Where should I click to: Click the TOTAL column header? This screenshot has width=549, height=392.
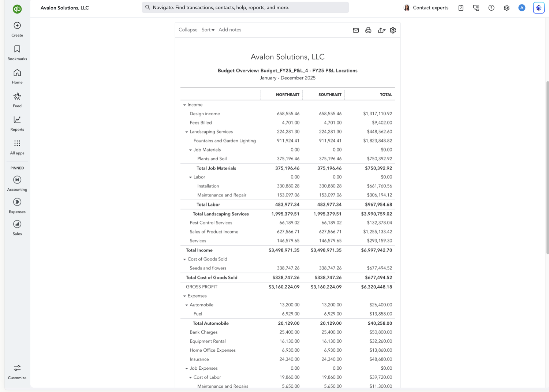click(386, 95)
